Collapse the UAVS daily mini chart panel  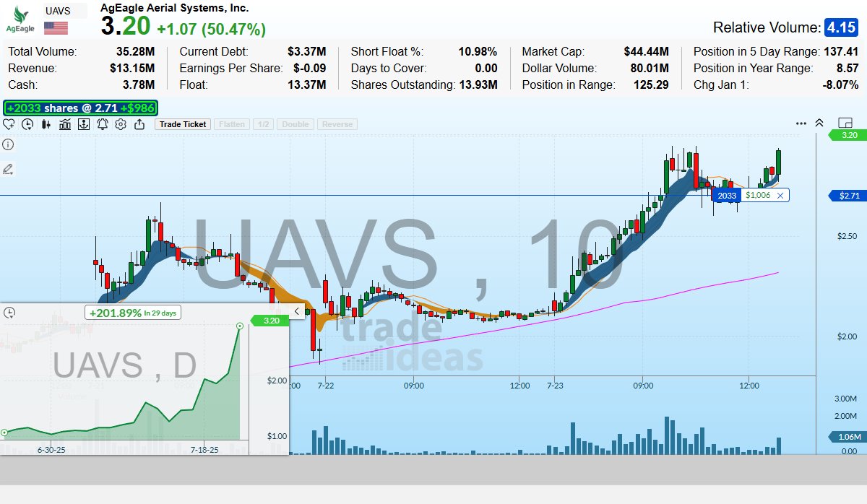(x=296, y=311)
